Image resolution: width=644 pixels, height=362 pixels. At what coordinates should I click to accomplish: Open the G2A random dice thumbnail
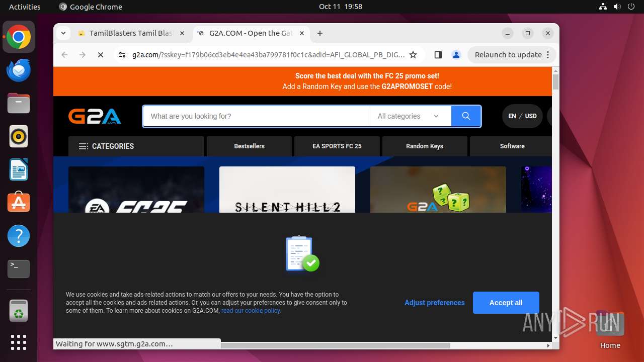[438, 190]
